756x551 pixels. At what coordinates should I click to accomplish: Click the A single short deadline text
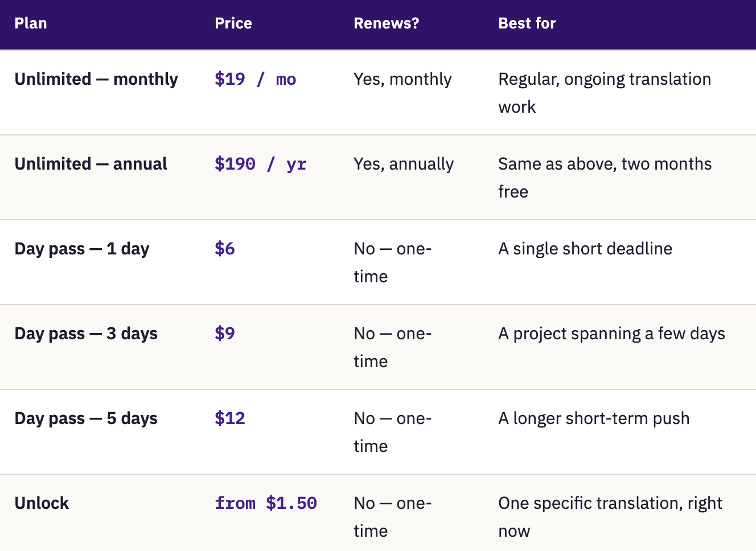click(585, 249)
